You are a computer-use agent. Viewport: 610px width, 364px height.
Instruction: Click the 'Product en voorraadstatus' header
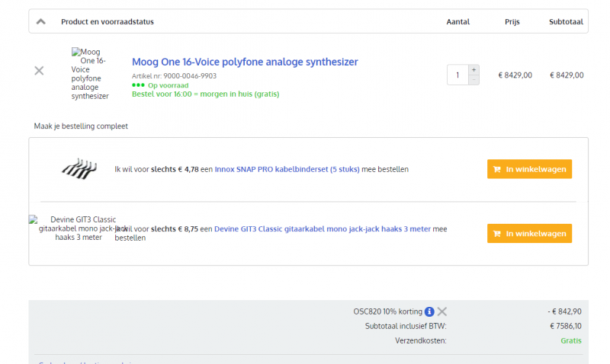click(108, 22)
